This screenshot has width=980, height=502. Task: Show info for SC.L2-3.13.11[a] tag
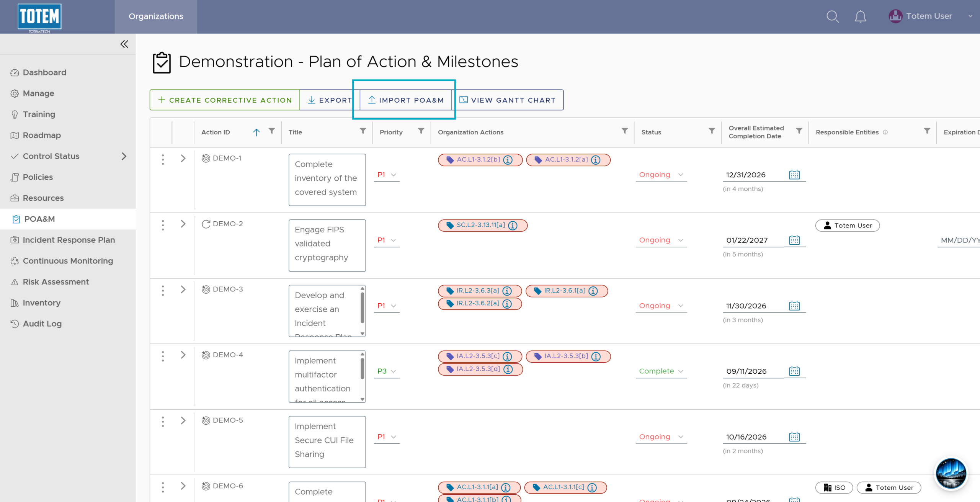[x=513, y=226]
